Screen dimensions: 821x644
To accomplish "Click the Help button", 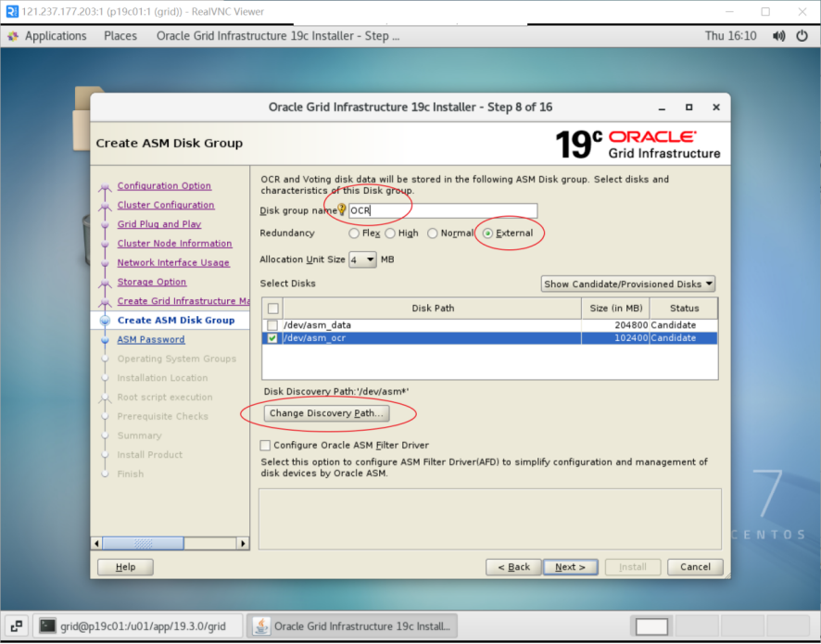I will coord(126,567).
